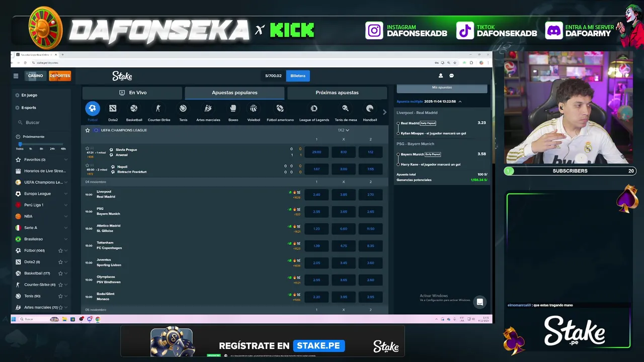Bookmark the page with the star icon
The image size is (644, 362).
[454, 63]
